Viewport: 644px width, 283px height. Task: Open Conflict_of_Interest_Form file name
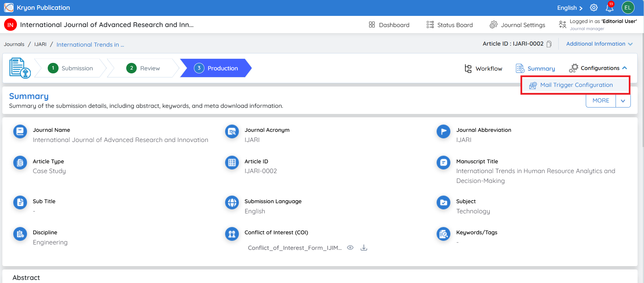pos(294,248)
